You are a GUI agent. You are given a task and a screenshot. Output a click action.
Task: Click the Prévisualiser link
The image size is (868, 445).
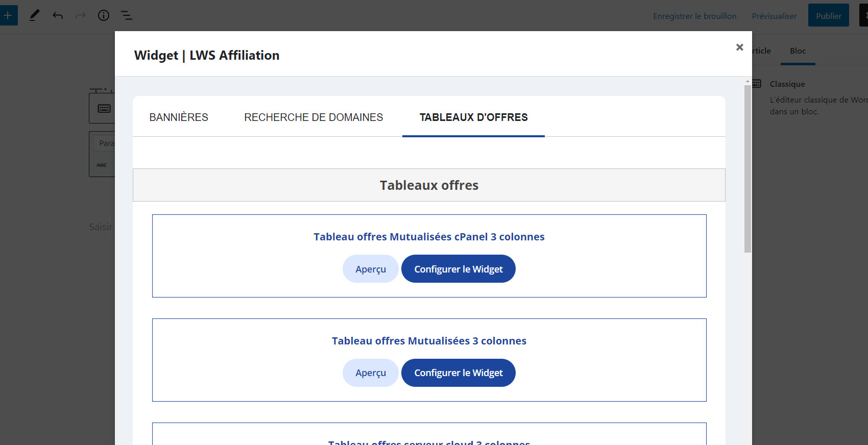click(774, 16)
